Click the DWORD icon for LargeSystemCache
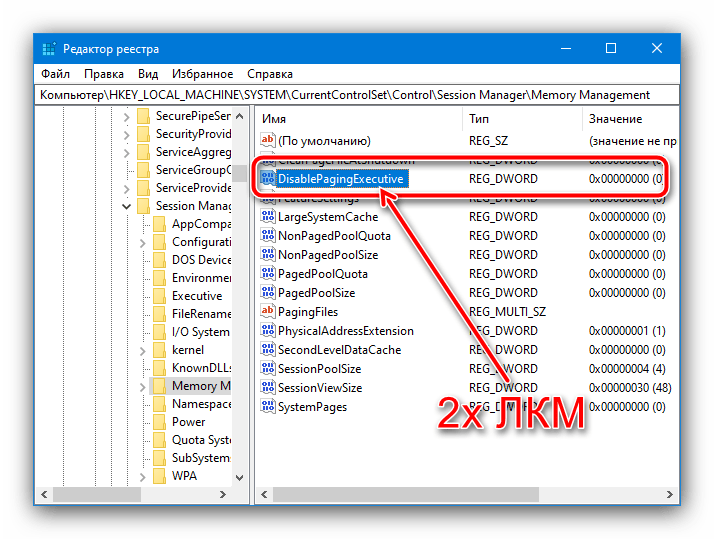 tap(267, 216)
